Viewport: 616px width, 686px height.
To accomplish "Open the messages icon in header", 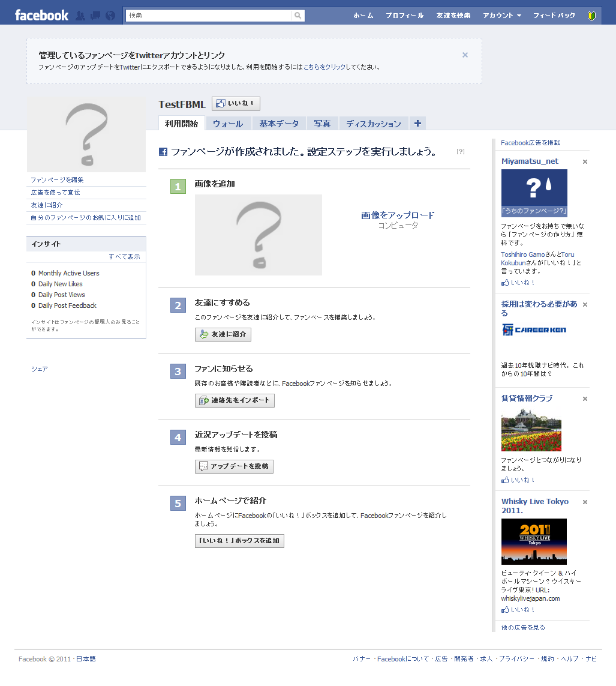I will click(x=95, y=16).
